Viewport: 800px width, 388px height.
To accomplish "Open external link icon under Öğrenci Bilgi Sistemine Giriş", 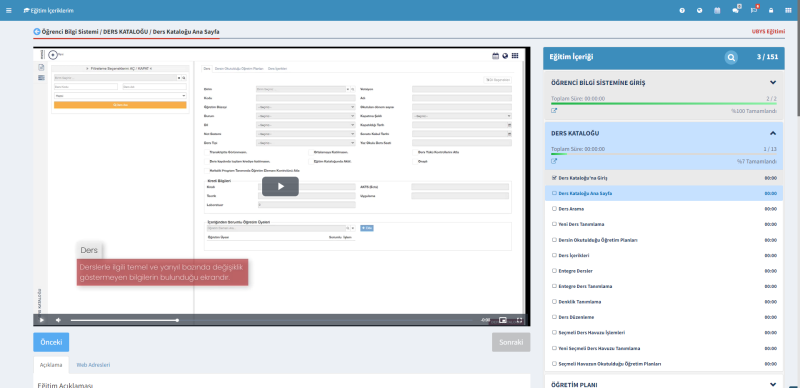I will (x=554, y=110).
